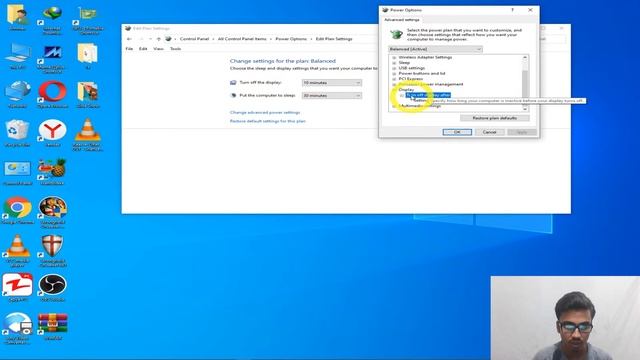Open the Put the computer to sleep dropdown
This screenshot has height=360, width=640.
331,96
